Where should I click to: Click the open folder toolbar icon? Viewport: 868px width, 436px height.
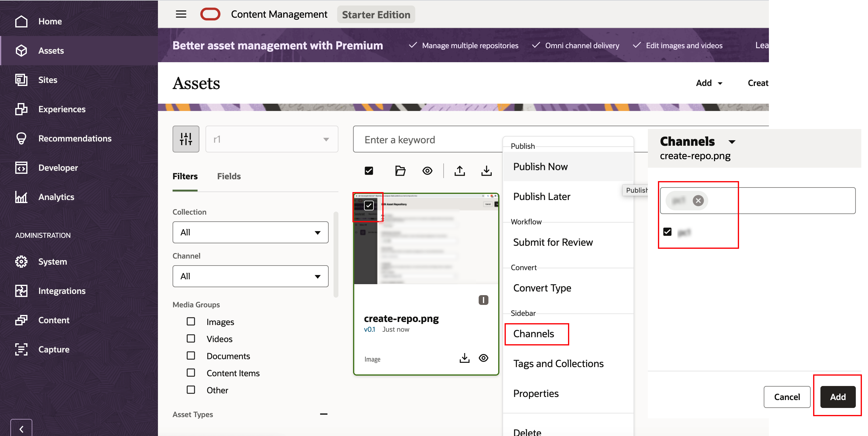pyautogui.click(x=400, y=171)
